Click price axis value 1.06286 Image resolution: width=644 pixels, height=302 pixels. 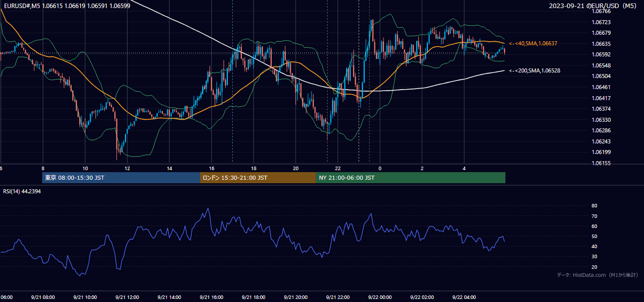pos(601,130)
